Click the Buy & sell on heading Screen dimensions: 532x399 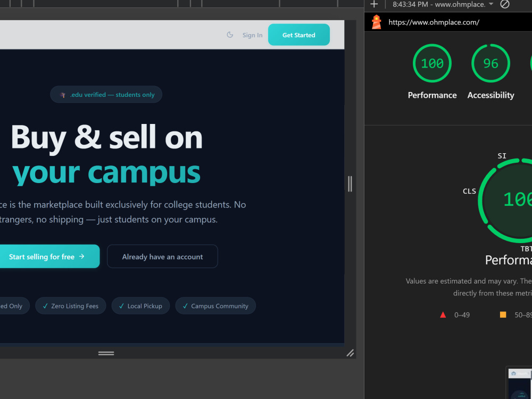click(x=106, y=138)
